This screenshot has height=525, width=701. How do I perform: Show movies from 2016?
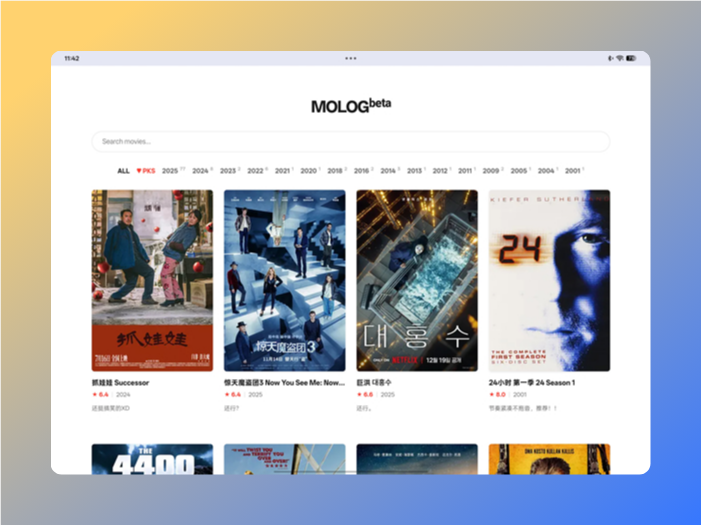pos(361,171)
